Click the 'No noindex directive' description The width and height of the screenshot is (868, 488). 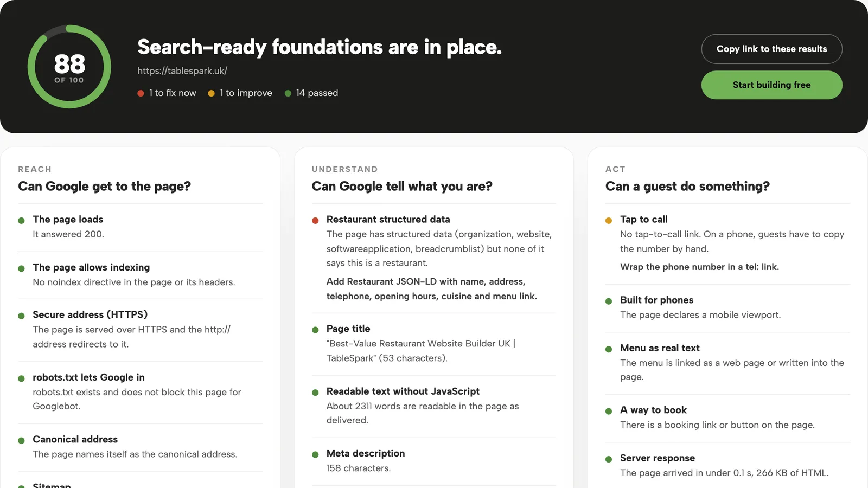[x=133, y=282]
